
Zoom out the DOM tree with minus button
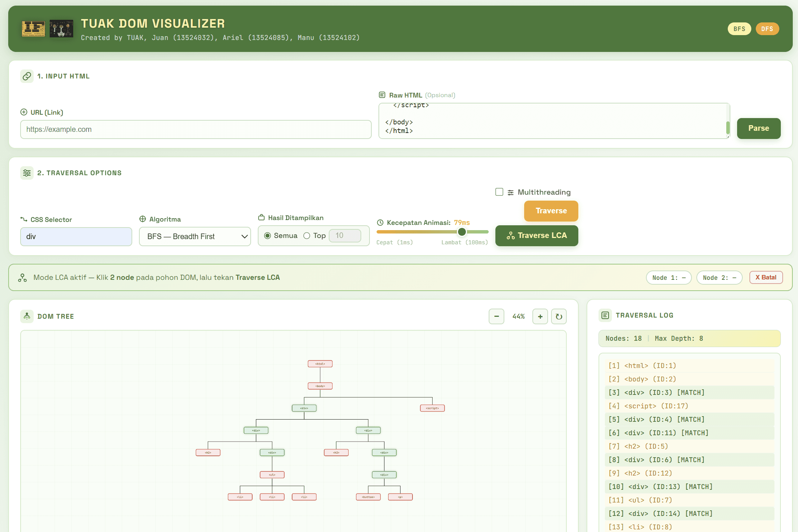coord(497,316)
